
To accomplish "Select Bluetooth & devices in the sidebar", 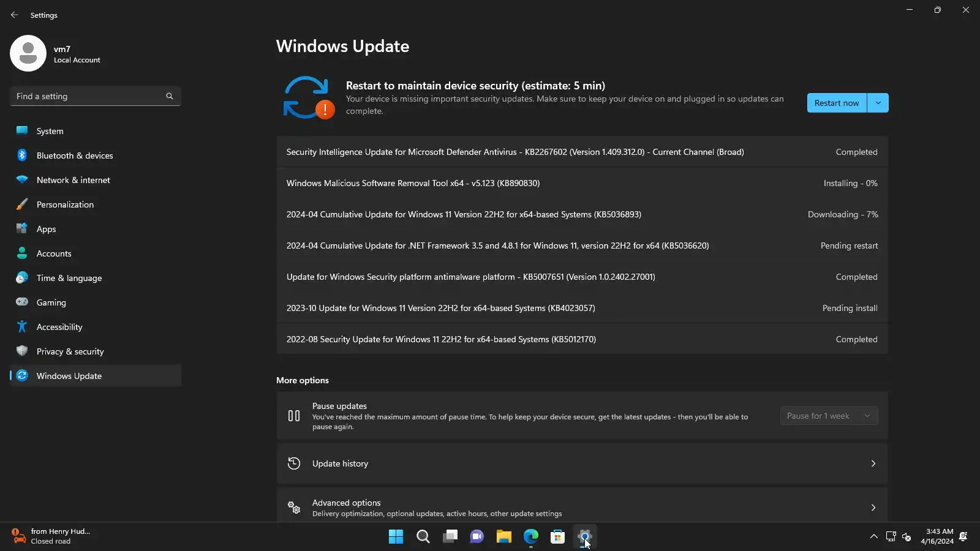I will [x=96, y=156].
